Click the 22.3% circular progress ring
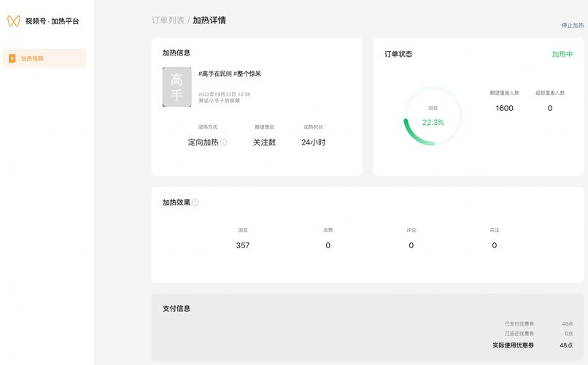Screen dimensions: 588x365 click(433, 117)
